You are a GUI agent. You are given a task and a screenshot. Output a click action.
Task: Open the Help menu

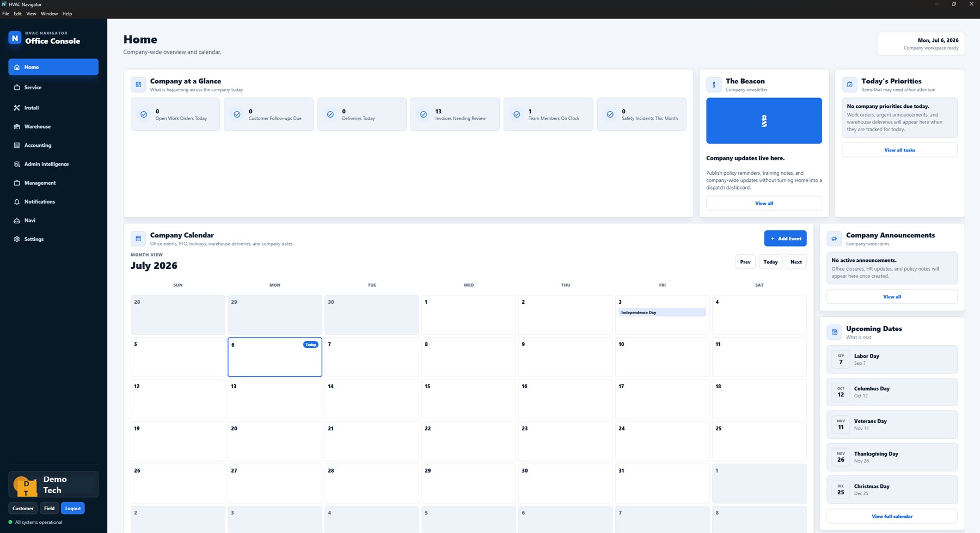[x=67, y=14]
